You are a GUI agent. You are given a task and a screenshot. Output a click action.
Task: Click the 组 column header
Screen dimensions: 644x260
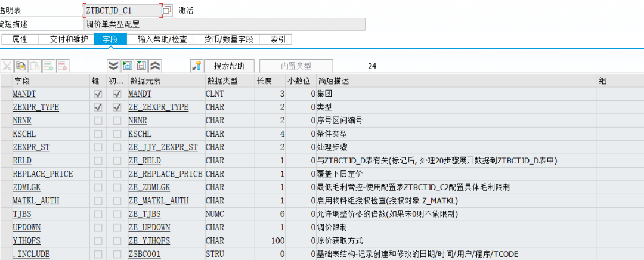tap(620, 81)
